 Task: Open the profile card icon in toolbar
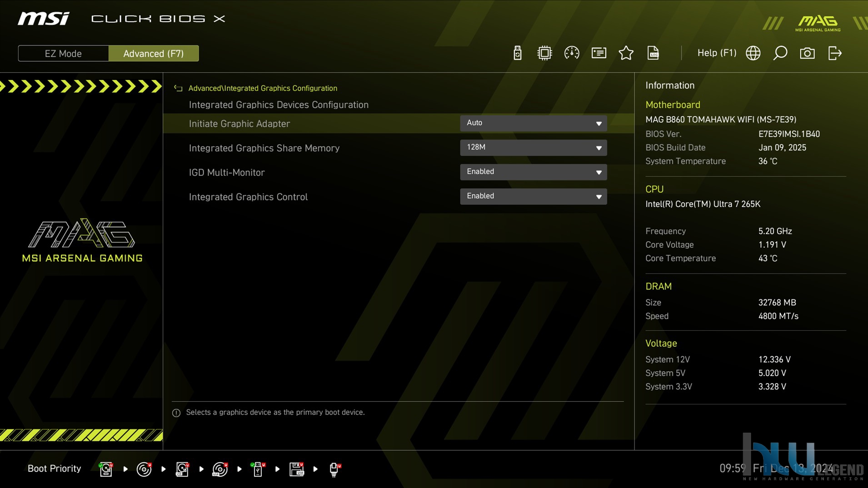point(599,53)
